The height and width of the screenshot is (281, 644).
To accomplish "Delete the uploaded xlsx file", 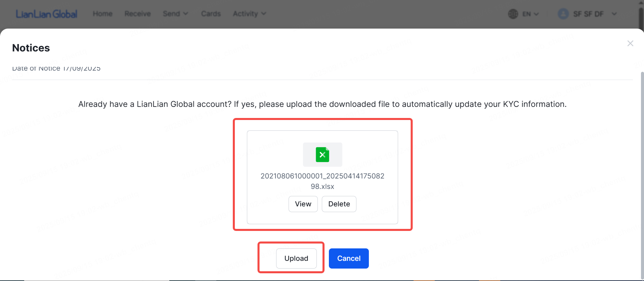I will pos(339,204).
